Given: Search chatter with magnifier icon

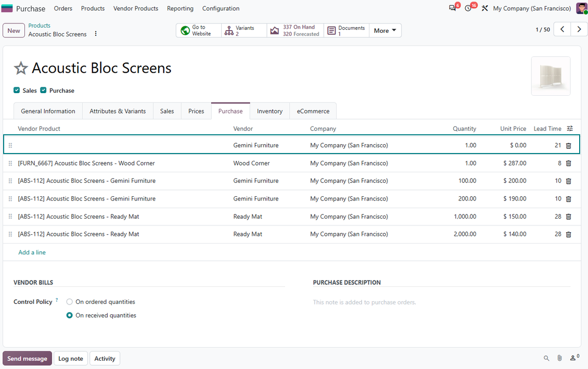Looking at the screenshot, I should (x=546, y=358).
